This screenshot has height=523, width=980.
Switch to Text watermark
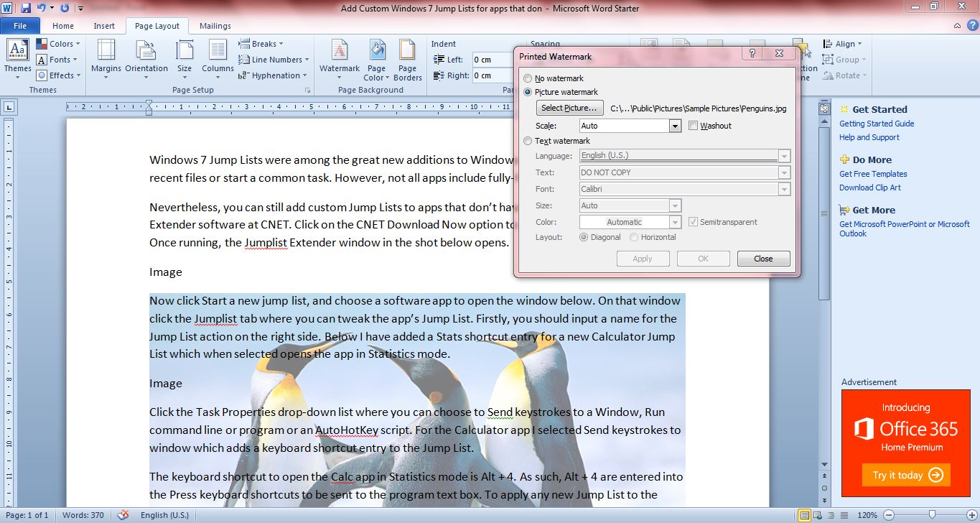528,141
